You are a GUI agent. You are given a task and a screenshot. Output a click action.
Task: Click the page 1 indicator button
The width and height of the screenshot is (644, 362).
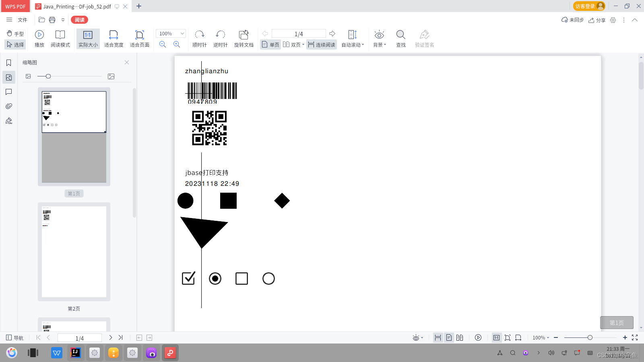[x=617, y=323]
